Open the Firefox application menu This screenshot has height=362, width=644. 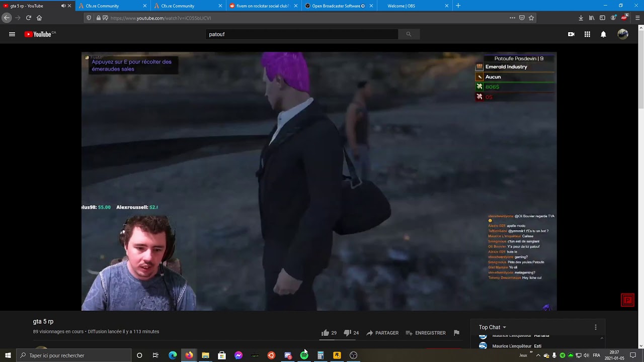pos(637,18)
